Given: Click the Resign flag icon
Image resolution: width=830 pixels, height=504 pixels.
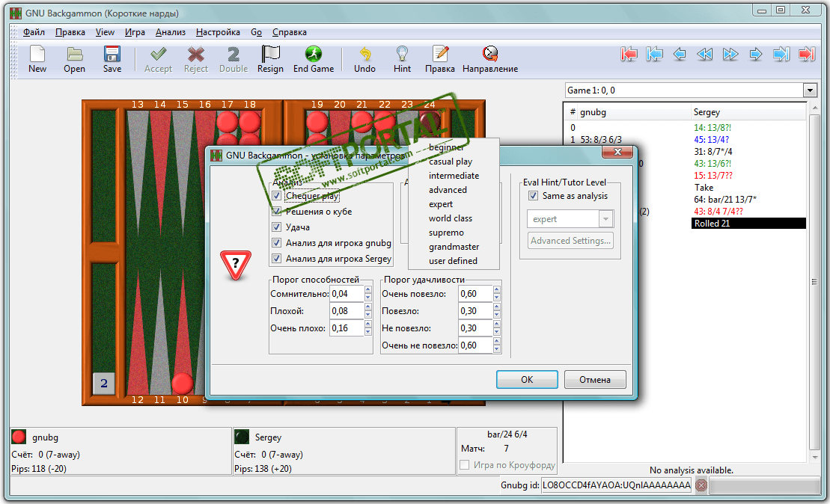Looking at the screenshot, I should point(270,55).
